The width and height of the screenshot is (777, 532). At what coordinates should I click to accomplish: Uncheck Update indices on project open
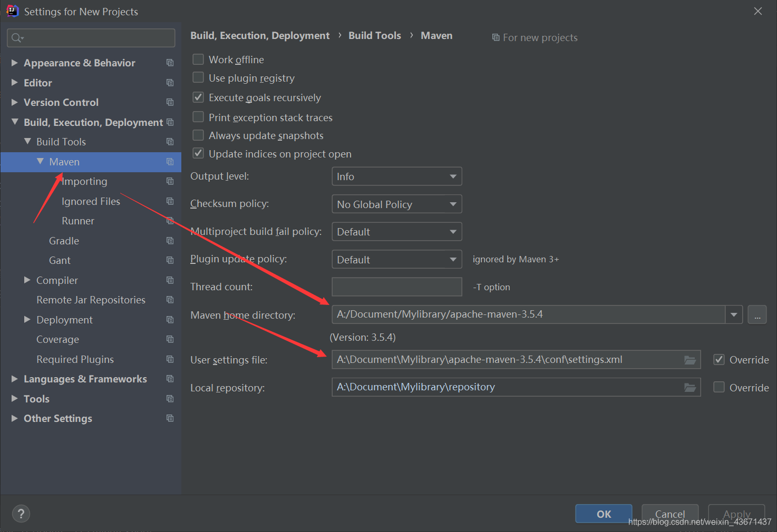198,153
